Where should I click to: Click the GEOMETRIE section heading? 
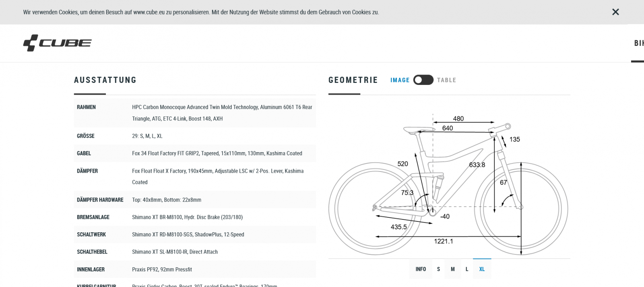tap(353, 80)
